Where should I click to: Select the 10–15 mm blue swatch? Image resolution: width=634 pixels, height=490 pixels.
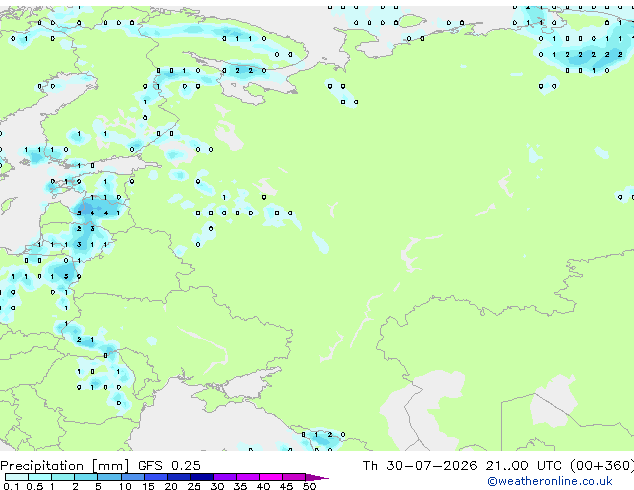133,477
